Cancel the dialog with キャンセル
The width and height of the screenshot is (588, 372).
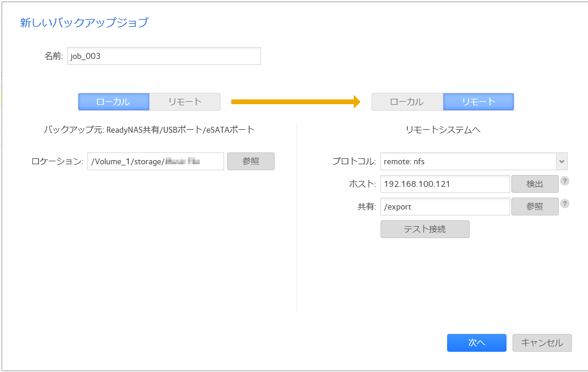(542, 343)
